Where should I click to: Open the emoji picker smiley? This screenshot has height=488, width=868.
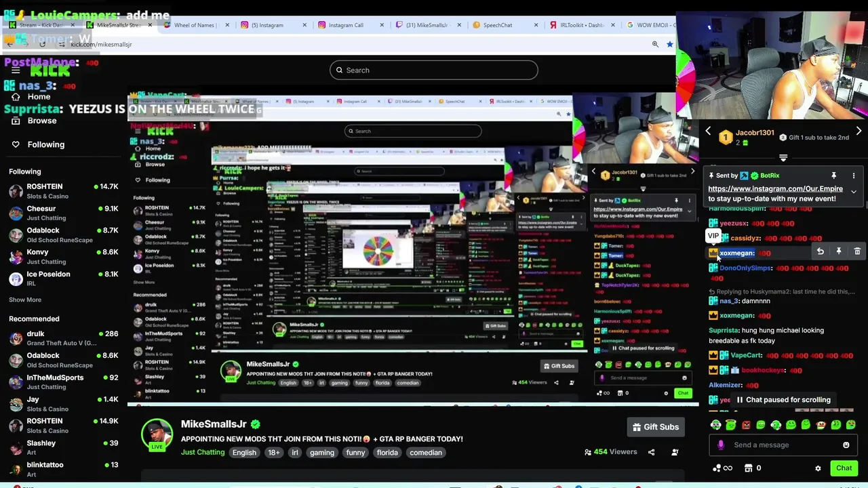846,445
